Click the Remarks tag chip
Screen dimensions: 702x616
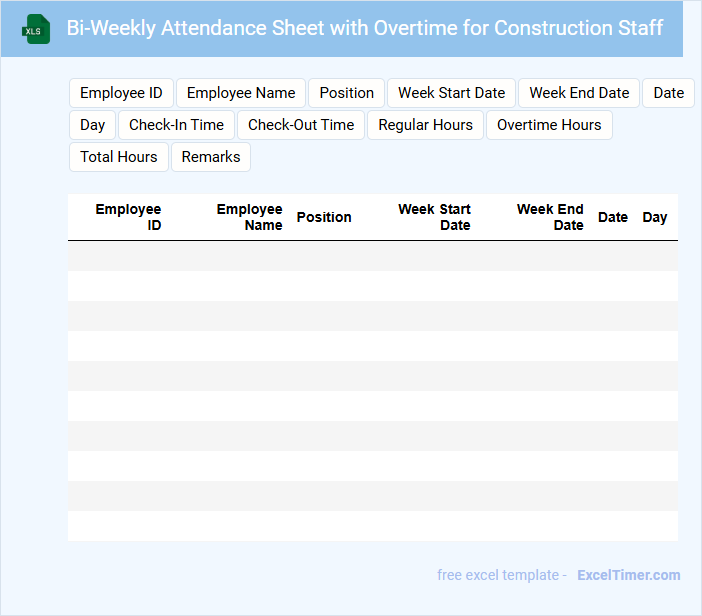click(x=211, y=157)
